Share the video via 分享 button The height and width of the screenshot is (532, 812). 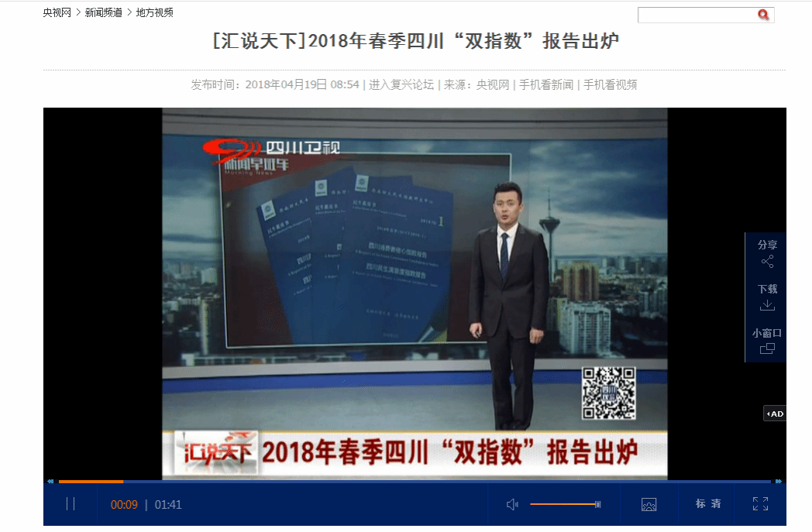coord(767,253)
